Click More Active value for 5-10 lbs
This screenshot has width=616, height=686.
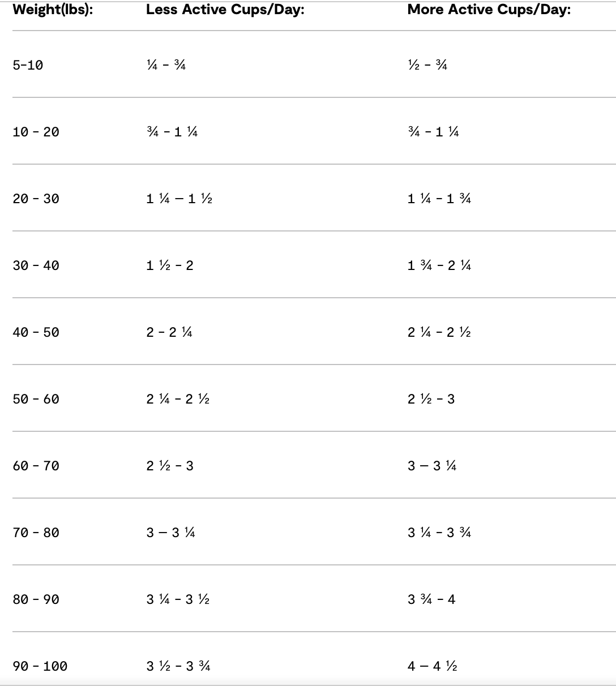427,65
